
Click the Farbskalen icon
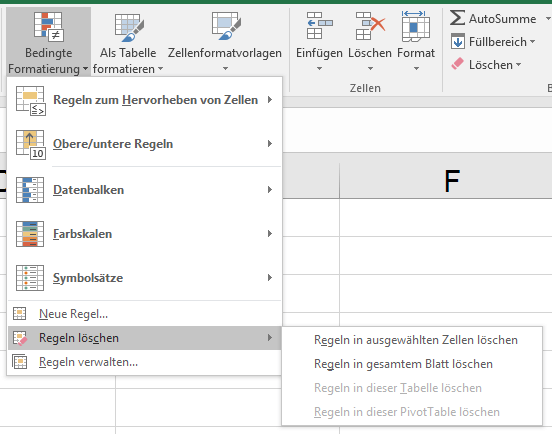pos(30,234)
